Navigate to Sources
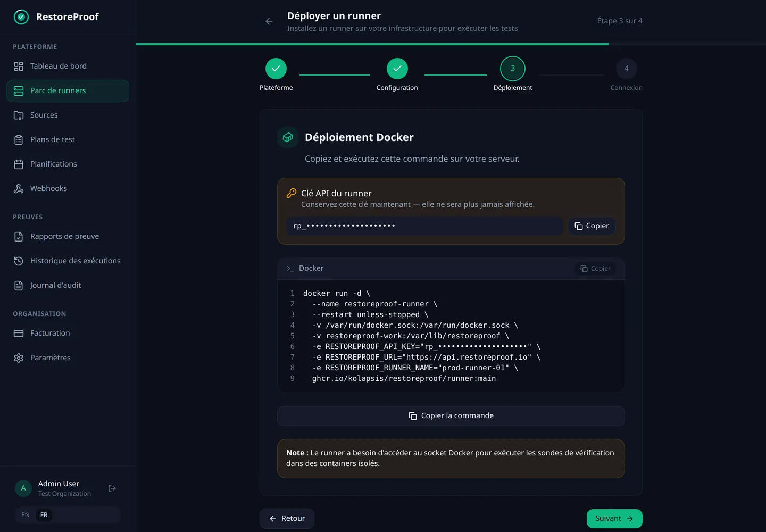The image size is (766, 532). pos(68,115)
